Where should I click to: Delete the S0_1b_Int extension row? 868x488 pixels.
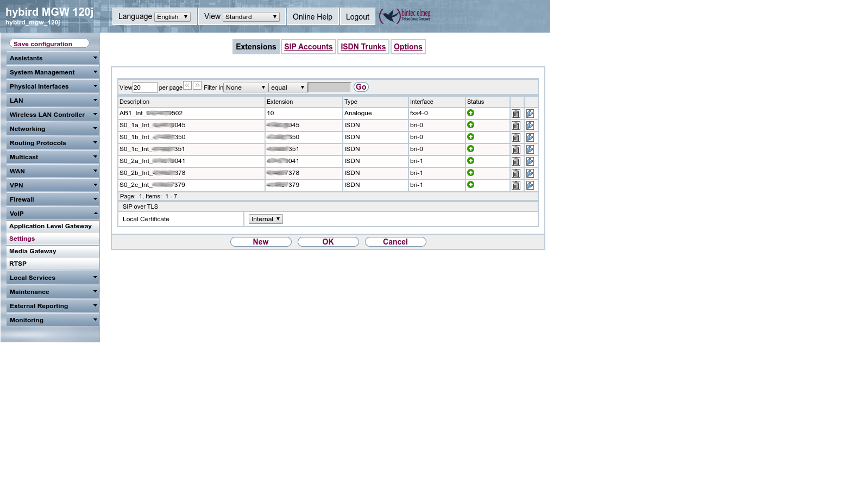(x=516, y=137)
